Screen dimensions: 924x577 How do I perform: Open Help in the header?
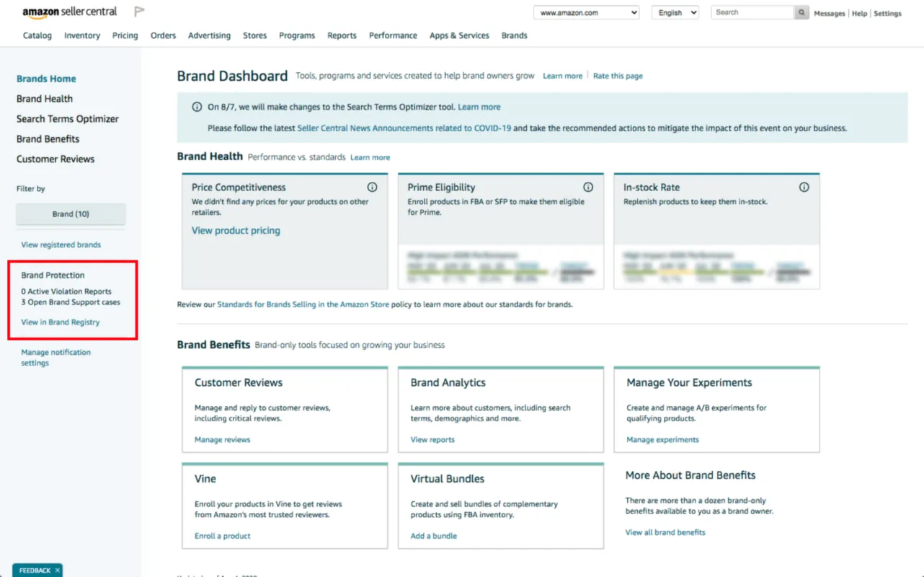coord(860,14)
